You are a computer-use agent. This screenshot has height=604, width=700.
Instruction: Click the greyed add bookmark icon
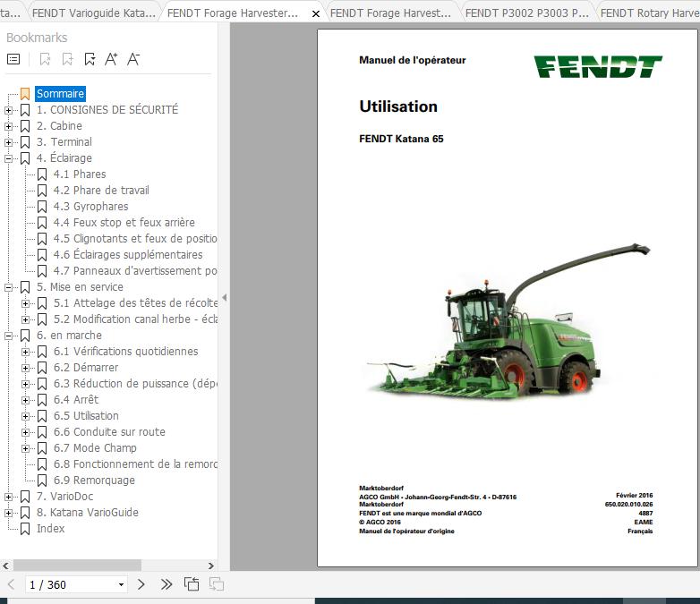(68, 59)
